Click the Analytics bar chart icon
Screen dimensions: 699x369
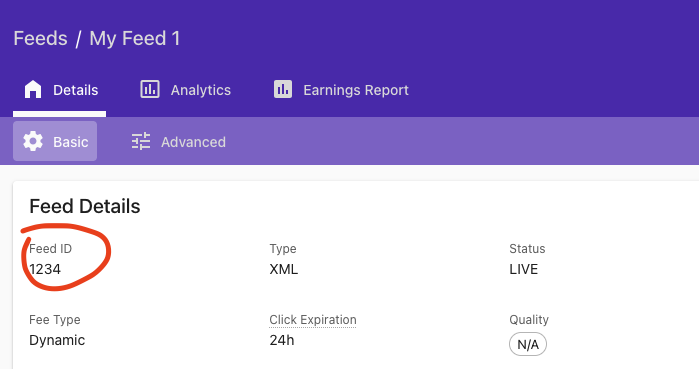coord(150,89)
